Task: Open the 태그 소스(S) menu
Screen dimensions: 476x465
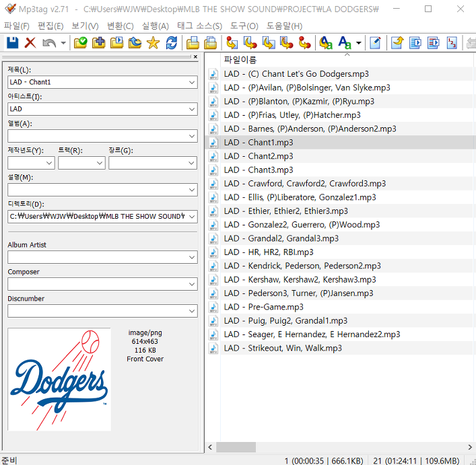Action: tap(199, 26)
